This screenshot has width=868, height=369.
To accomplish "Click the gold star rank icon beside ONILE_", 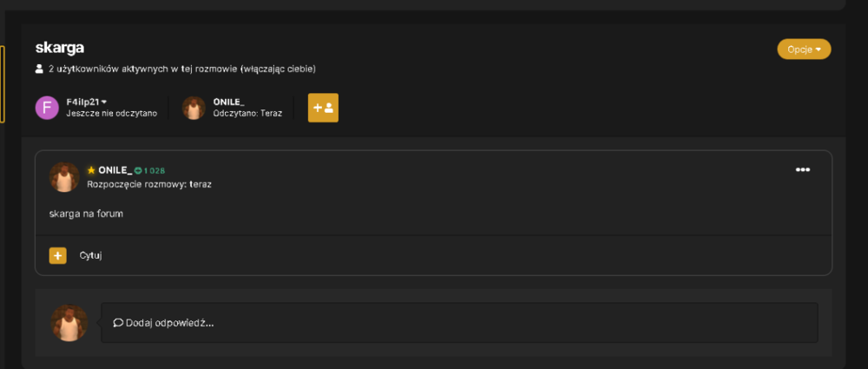I will coord(91,170).
